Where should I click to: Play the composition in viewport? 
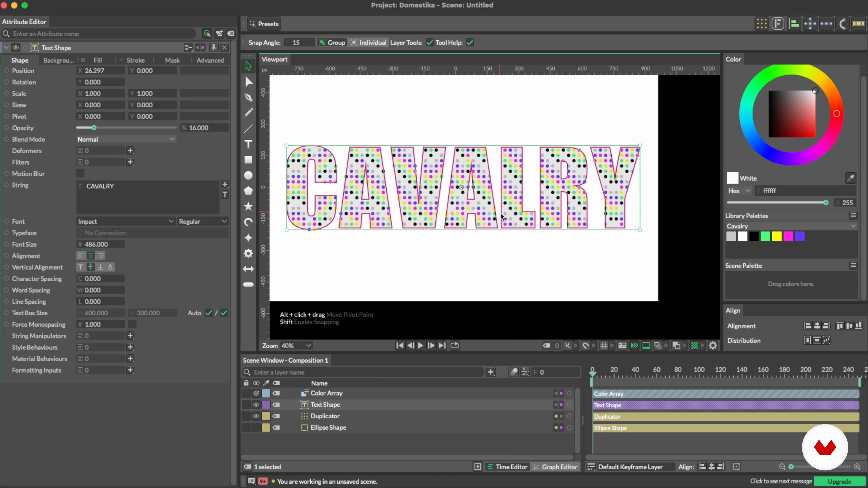tap(420, 345)
